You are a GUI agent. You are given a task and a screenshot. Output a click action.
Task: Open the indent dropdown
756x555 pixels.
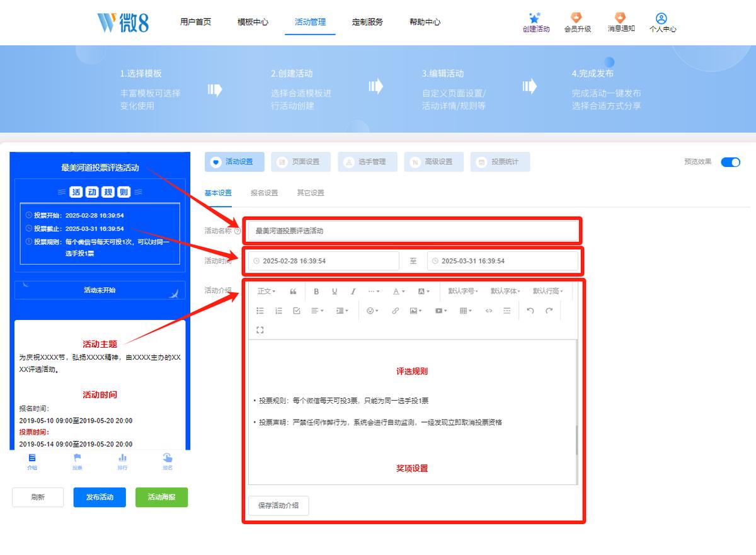[342, 311]
